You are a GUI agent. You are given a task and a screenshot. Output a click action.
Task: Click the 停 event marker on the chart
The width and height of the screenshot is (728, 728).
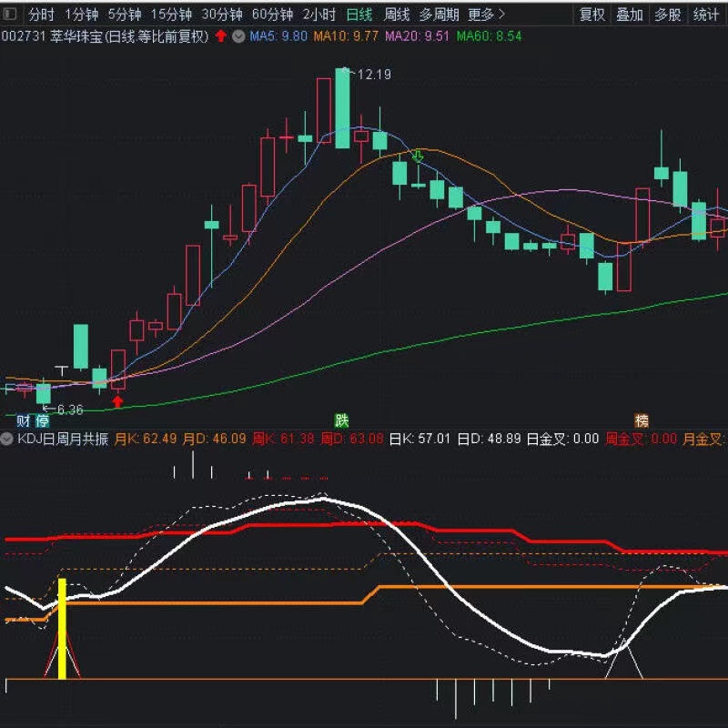pyautogui.click(x=42, y=420)
